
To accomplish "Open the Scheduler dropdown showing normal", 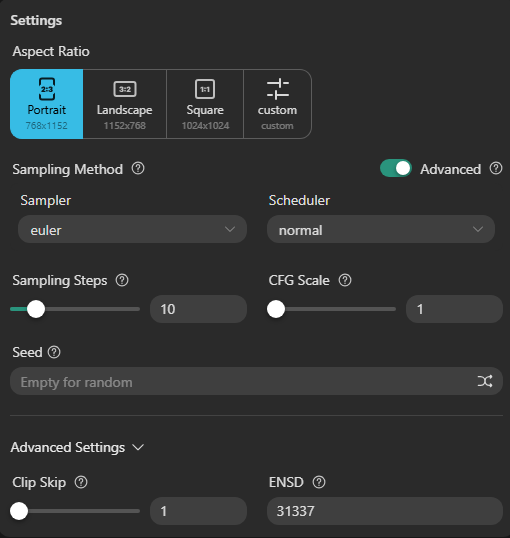I will [x=381, y=230].
